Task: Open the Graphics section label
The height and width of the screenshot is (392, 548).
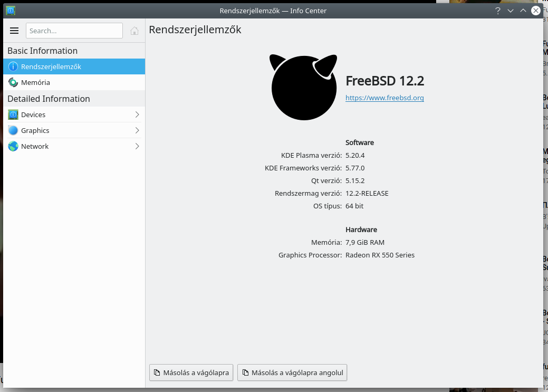Action: point(35,130)
